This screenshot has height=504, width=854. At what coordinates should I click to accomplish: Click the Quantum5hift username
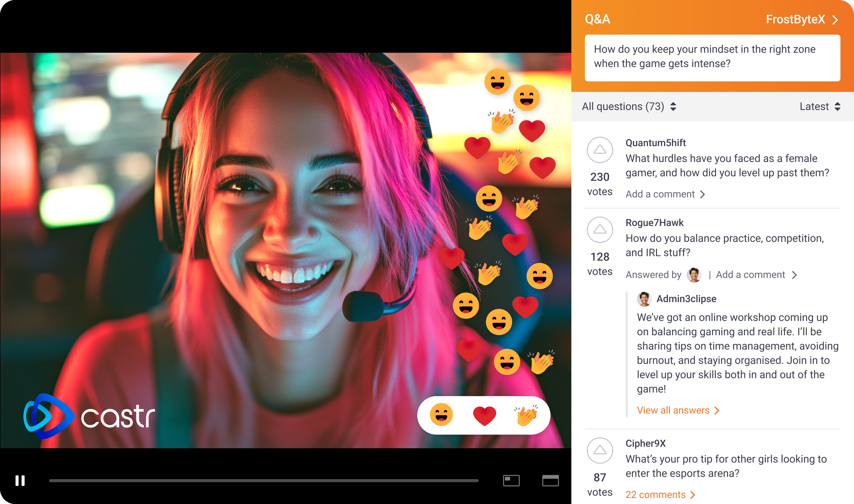[x=656, y=143]
